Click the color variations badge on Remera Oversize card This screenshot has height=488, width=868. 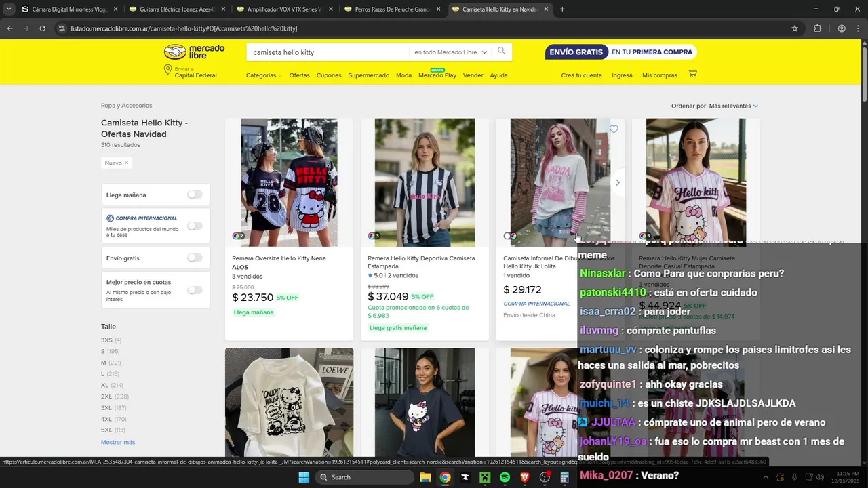click(x=238, y=236)
